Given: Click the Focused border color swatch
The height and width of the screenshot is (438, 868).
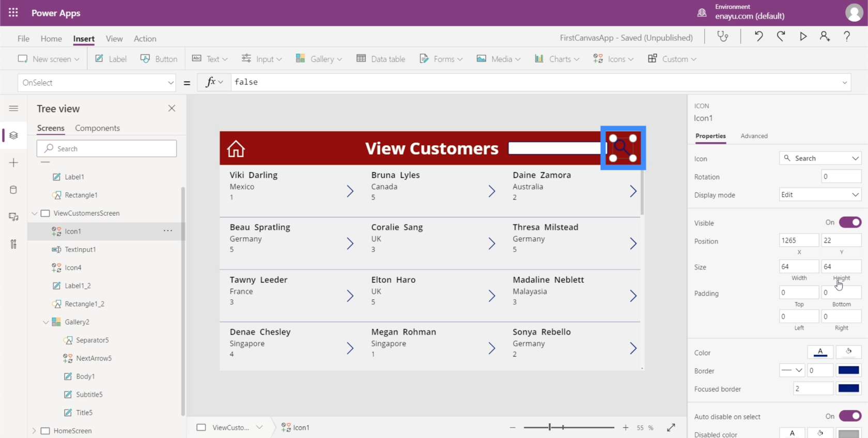Looking at the screenshot, I should coord(848,388).
